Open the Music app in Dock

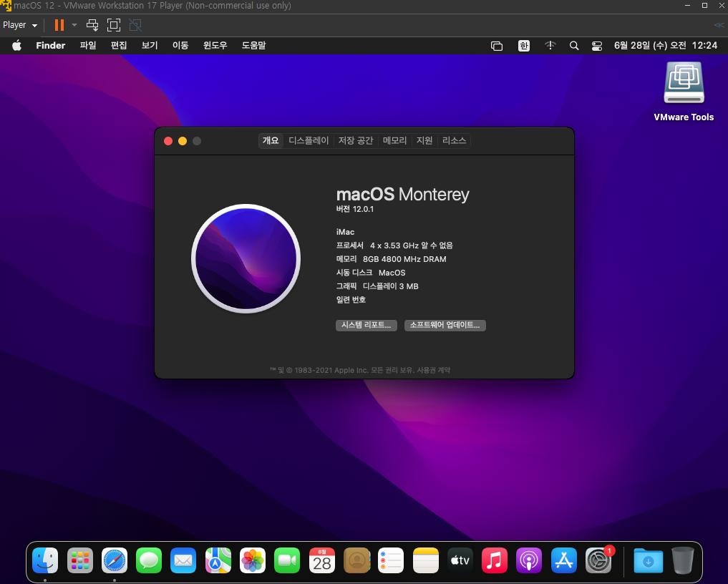pos(495,560)
